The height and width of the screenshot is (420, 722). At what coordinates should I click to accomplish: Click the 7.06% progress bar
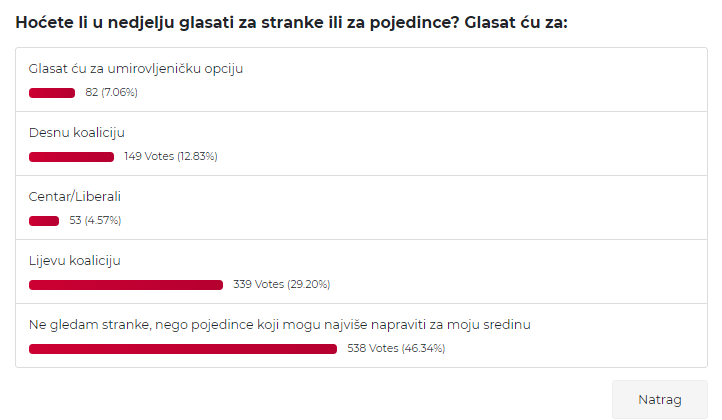coord(52,93)
